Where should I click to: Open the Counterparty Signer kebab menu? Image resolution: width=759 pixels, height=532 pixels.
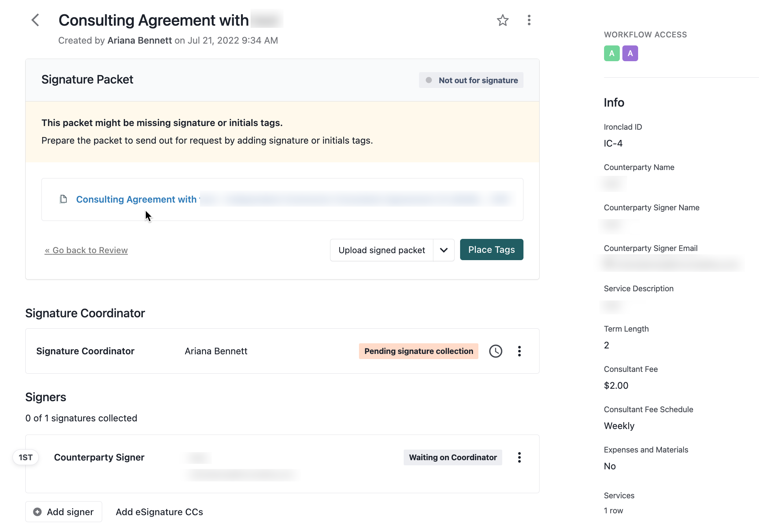coord(519,457)
